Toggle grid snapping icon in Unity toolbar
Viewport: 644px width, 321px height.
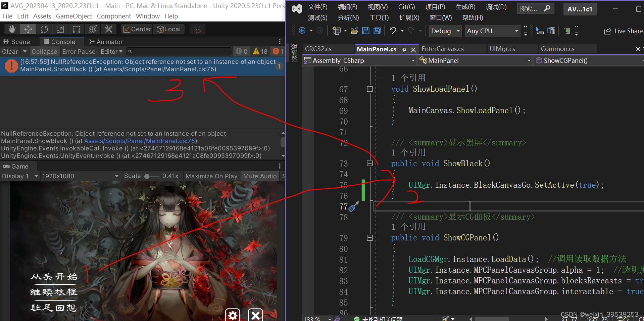[197, 29]
